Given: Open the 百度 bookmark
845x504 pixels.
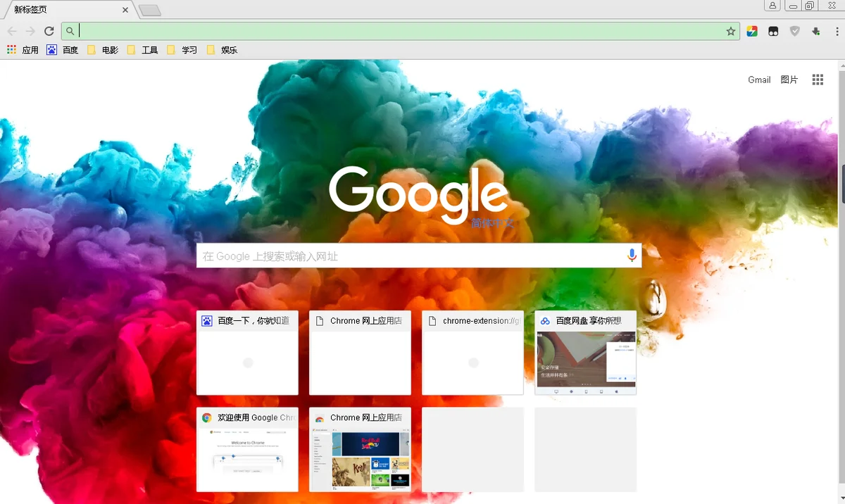Looking at the screenshot, I should point(63,50).
